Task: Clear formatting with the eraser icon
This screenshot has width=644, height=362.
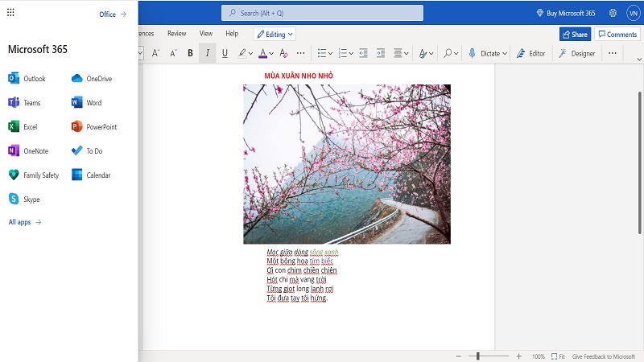Action: (x=283, y=53)
